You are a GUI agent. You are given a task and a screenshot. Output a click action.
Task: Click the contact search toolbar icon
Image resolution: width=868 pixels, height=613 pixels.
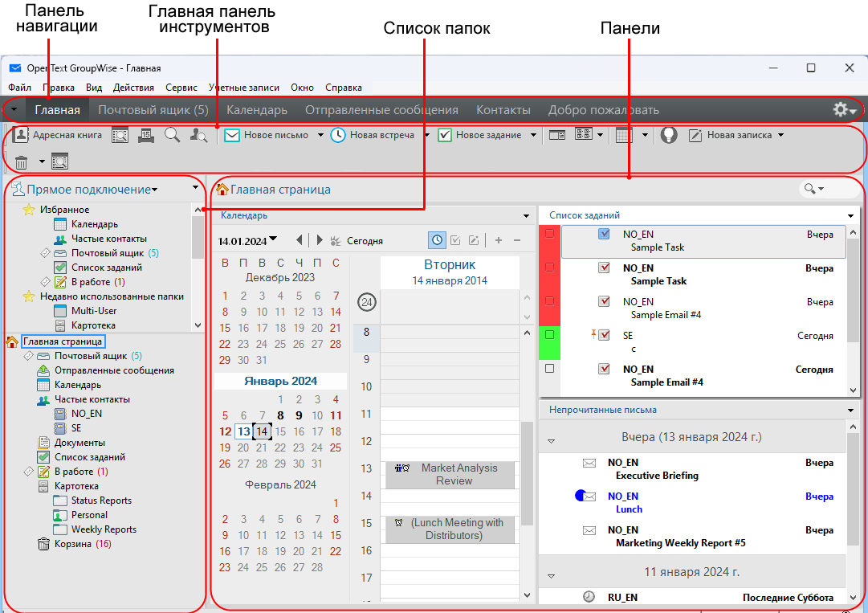point(198,135)
